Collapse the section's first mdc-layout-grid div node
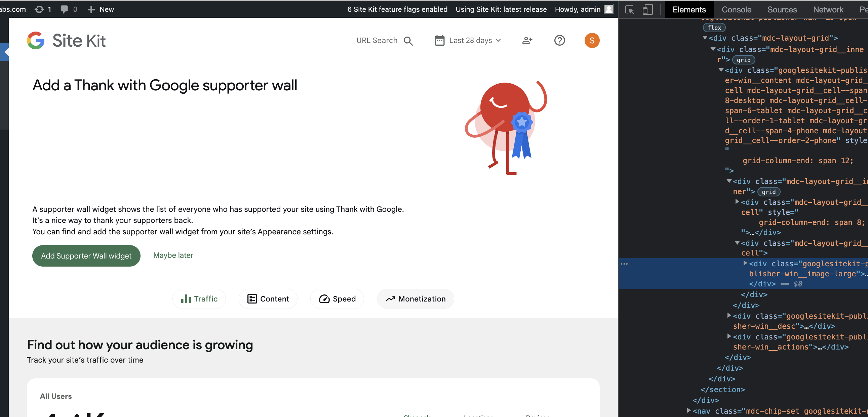The image size is (868, 417). 705,38
